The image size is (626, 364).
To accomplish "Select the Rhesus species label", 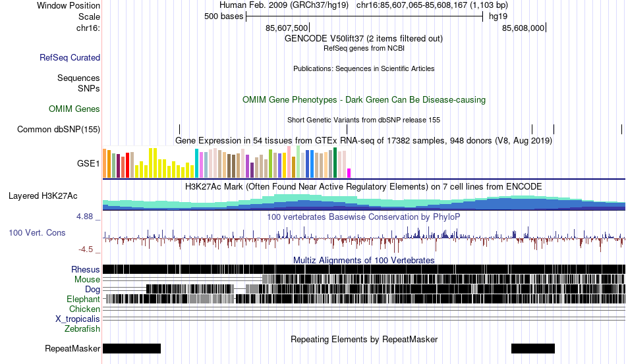I will [x=86, y=269].
